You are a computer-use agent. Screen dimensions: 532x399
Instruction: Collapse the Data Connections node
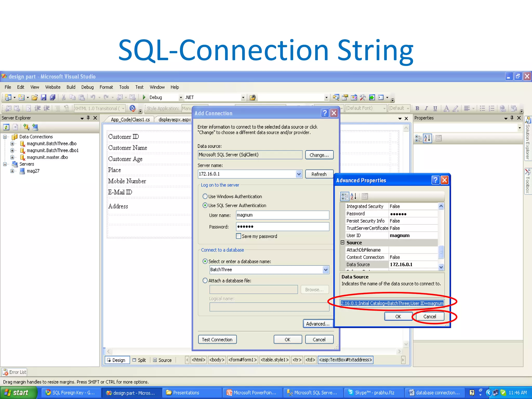tap(5, 137)
